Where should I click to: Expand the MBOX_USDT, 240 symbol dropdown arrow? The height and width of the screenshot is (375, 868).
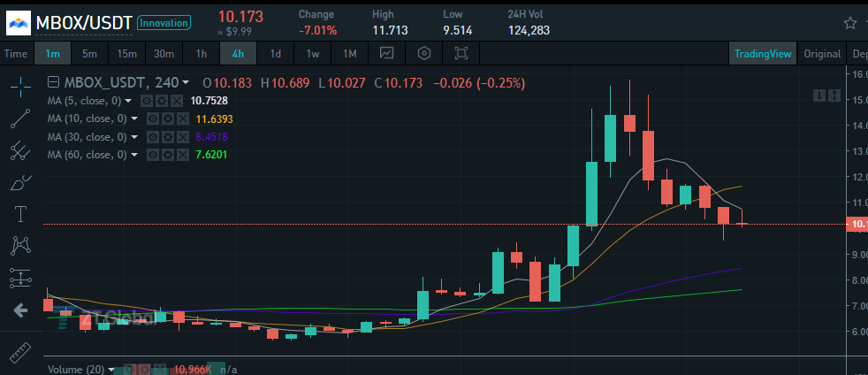pos(186,83)
